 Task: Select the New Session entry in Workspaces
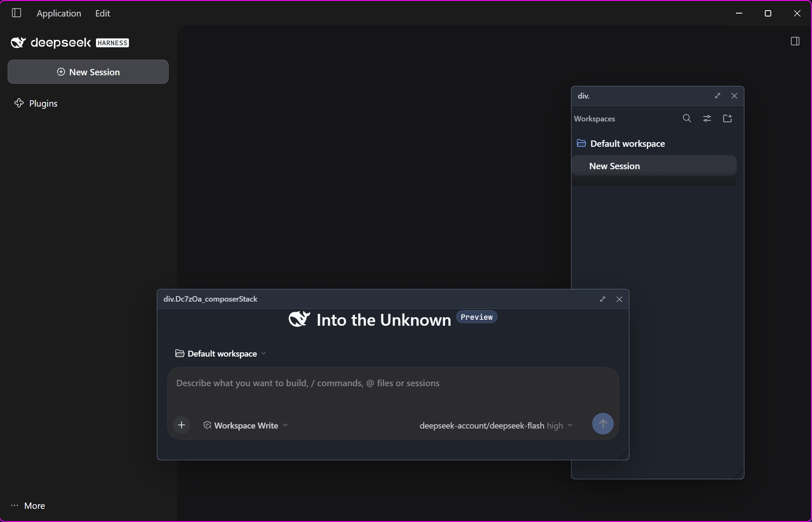click(x=654, y=166)
